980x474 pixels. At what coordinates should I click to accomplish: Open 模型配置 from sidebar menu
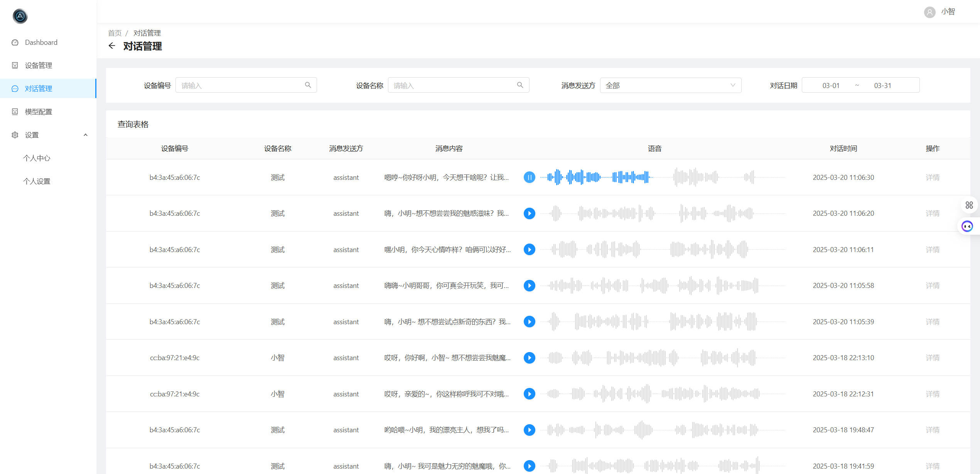click(39, 112)
